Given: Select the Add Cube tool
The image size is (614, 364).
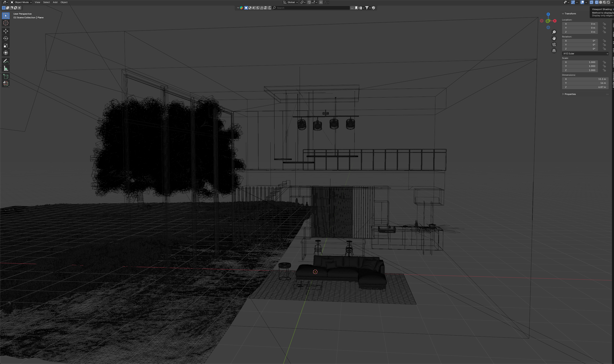Looking at the screenshot, I should [6, 76].
